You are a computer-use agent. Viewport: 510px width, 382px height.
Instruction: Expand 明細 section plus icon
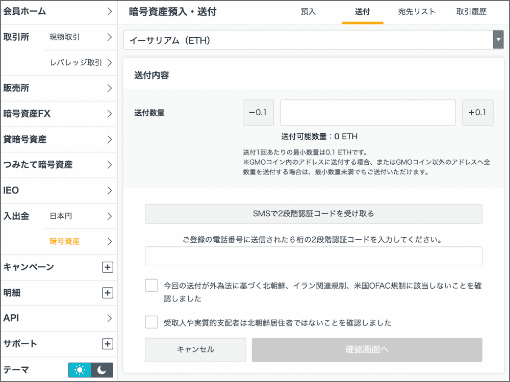107,293
